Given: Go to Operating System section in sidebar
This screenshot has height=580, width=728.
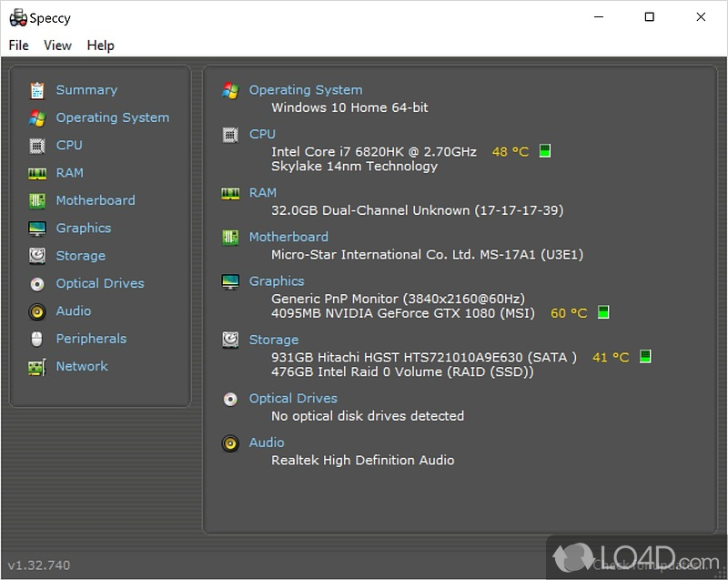Looking at the screenshot, I should pyautogui.click(x=113, y=117).
